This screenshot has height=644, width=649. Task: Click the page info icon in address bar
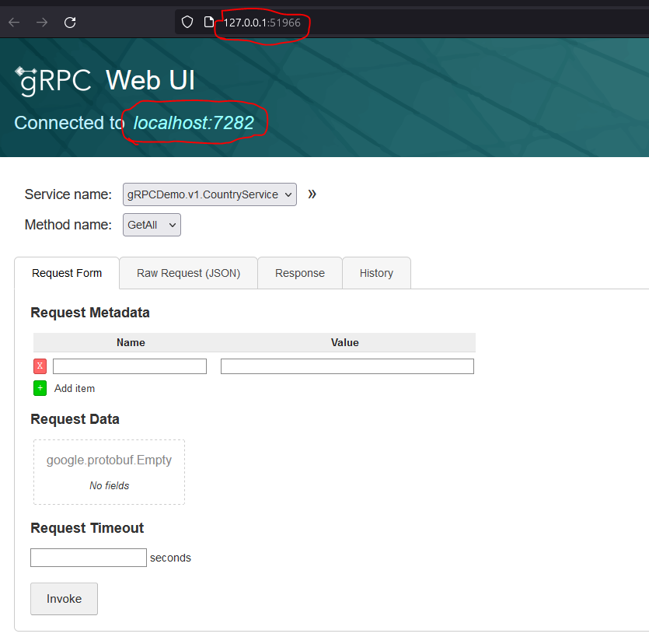208,23
